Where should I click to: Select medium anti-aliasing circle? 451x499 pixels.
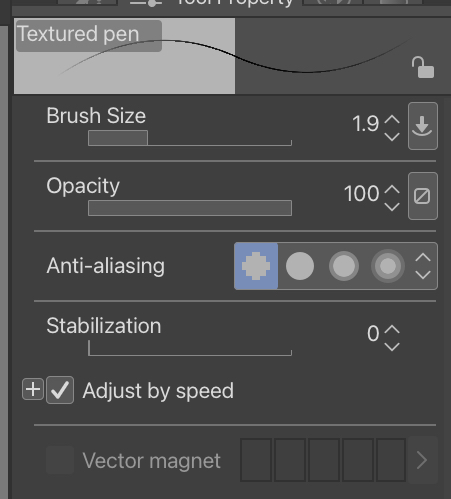coord(344,266)
